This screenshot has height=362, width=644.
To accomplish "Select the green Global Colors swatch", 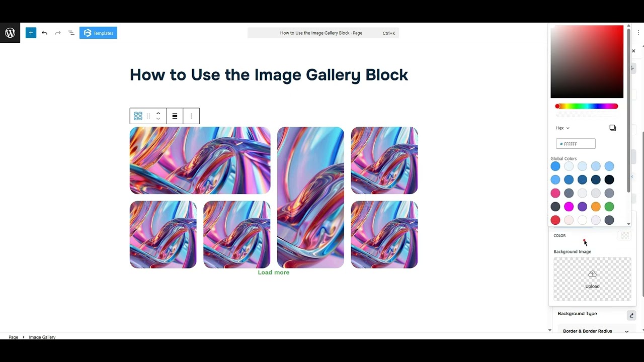I will pos(609,206).
